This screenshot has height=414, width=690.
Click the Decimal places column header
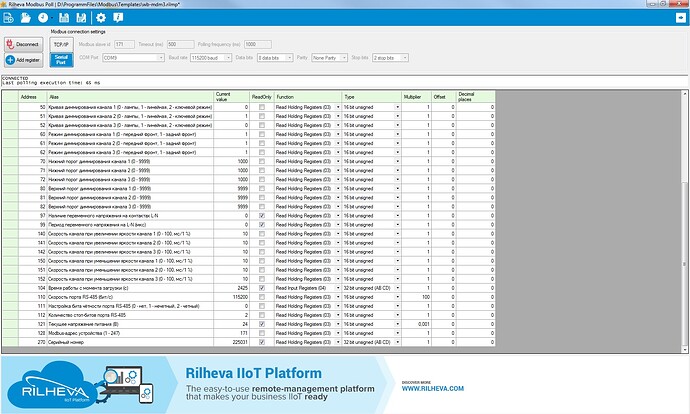tap(476, 97)
